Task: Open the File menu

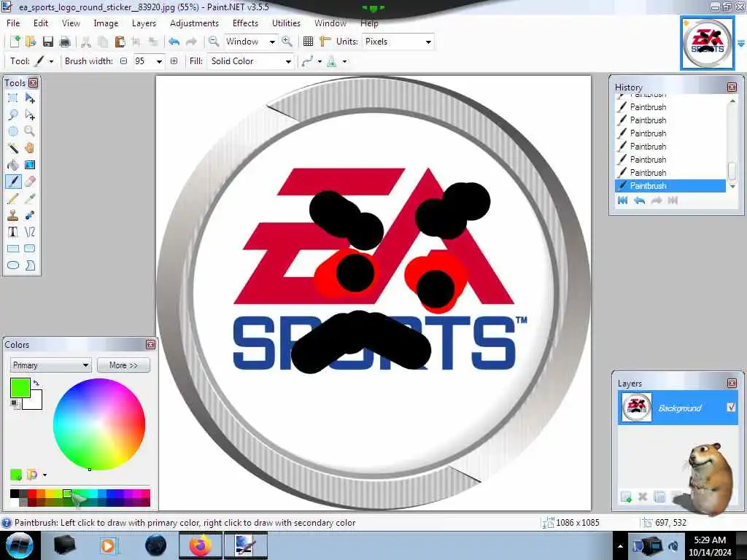Action: pyautogui.click(x=13, y=23)
